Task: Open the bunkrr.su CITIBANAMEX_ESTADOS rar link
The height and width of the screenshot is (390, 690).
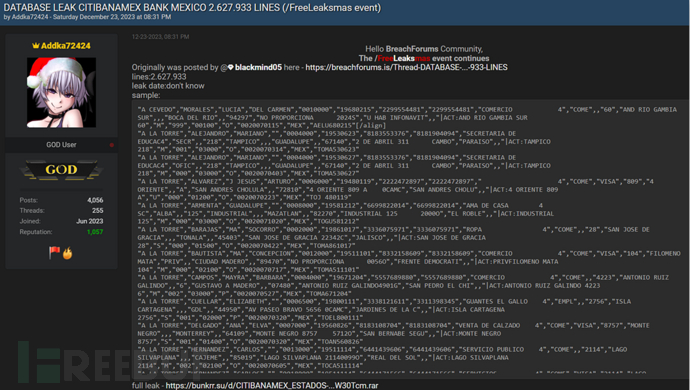Action: [x=272, y=386]
